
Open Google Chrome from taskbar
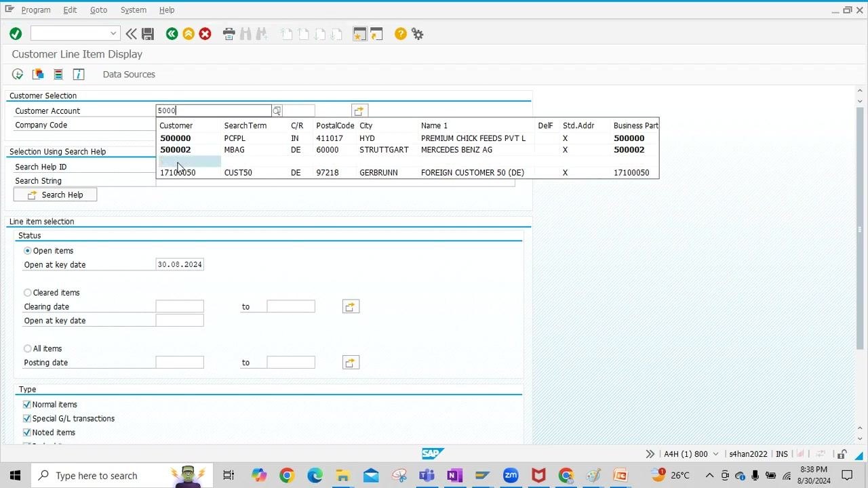(286, 475)
